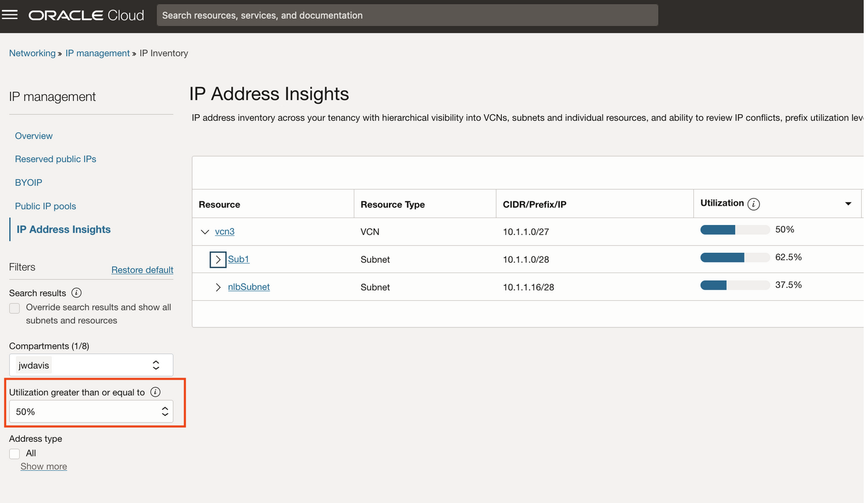This screenshot has height=503, width=868.
Task: Click the resources search bar
Action: pyautogui.click(x=407, y=15)
